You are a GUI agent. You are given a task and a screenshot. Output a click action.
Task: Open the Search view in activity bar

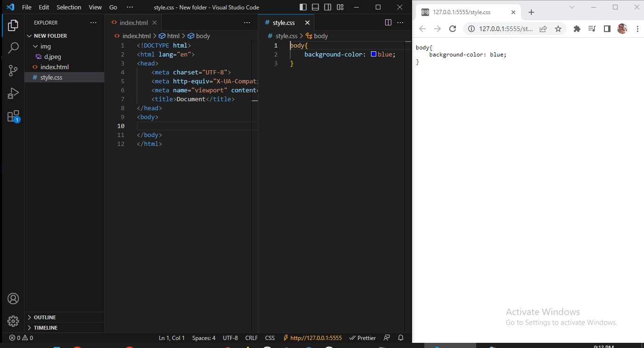point(13,48)
